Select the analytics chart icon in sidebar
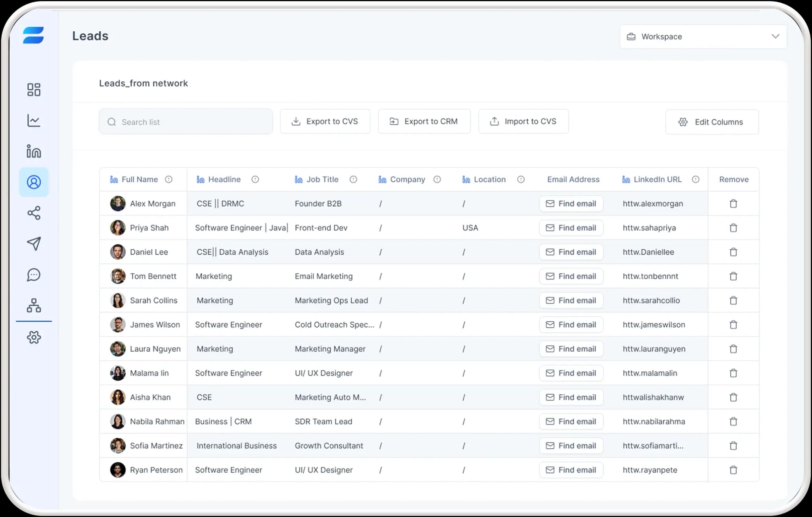Image resolution: width=812 pixels, height=517 pixels. click(34, 121)
